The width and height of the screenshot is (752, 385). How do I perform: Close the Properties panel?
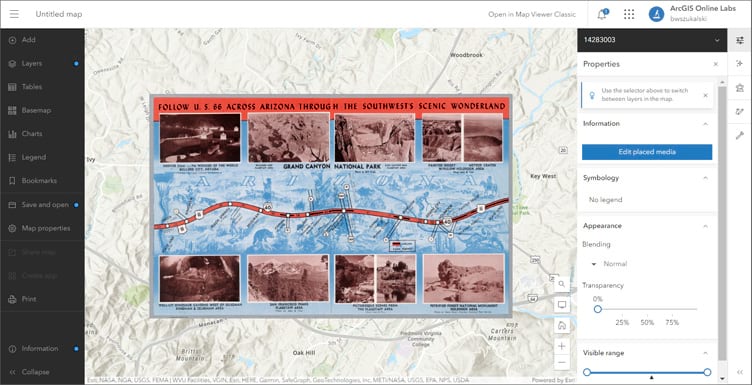(716, 64)
